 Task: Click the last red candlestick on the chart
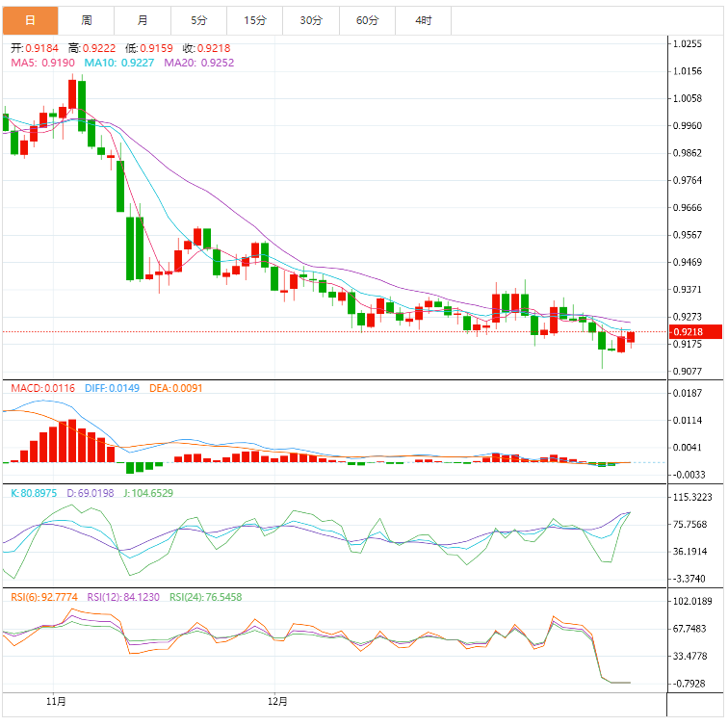point(631,337)
